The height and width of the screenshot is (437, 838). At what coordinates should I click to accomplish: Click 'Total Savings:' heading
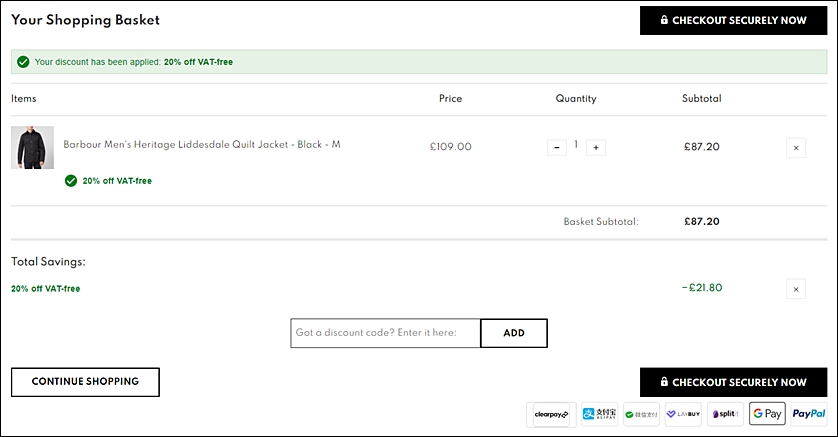(49, 262)
